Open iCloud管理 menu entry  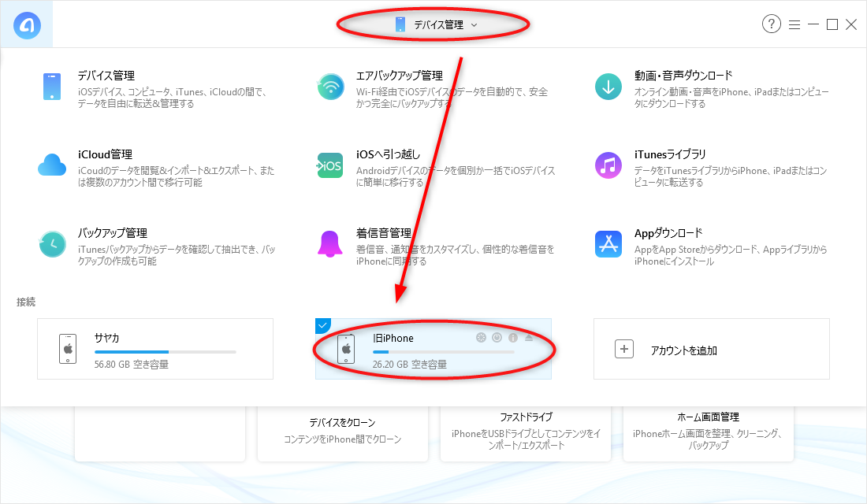point(105,154)
